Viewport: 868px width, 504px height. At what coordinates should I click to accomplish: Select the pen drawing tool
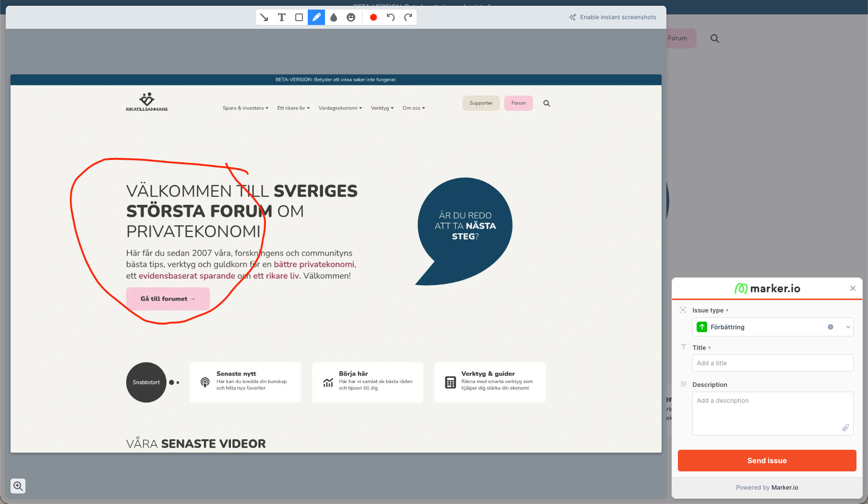[x=316, y=17]
